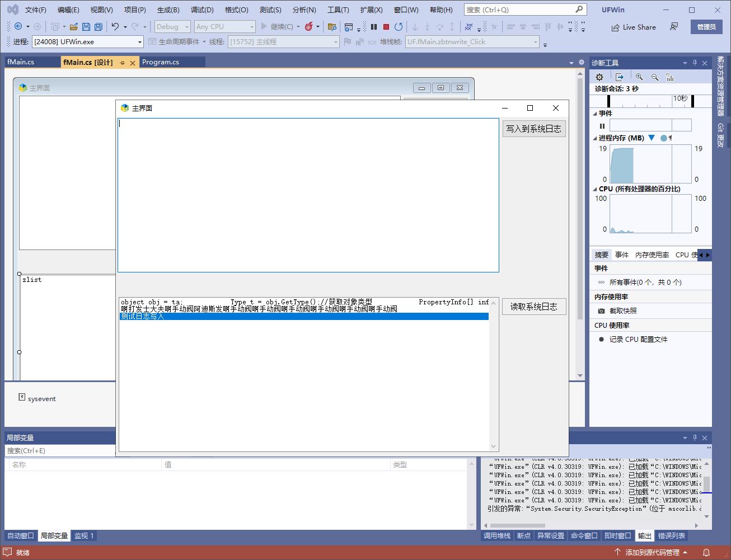Viewport: 731px width, 560px height.
Task: Pin the fMain.cs [设计] tab
Action: pos(122,63)
